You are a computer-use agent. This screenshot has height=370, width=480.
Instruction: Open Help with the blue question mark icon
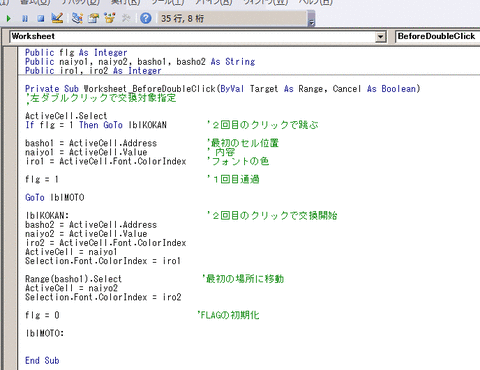[x=146, y=18]
